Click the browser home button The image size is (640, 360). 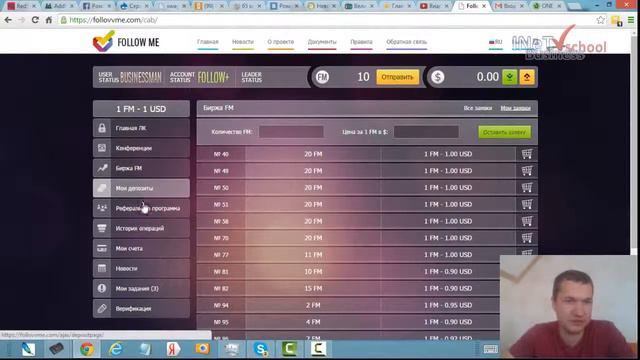49,20
